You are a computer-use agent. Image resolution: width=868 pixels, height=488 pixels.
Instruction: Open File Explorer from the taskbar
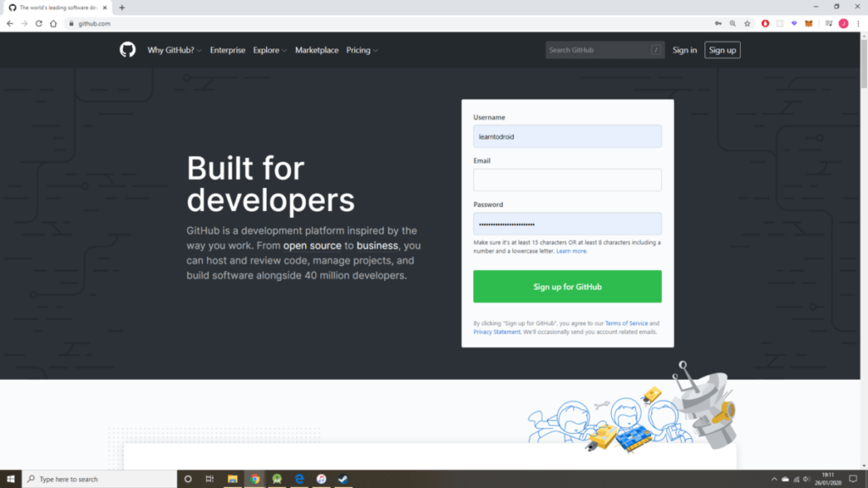pos(232,479)
